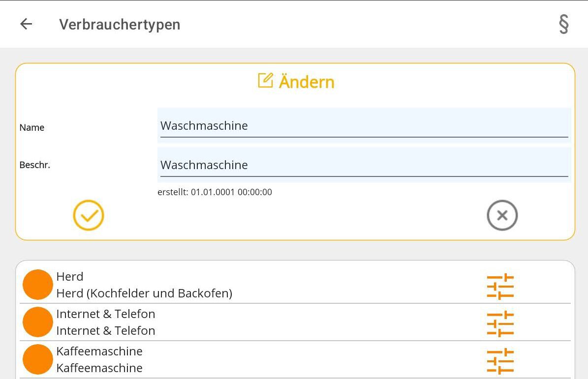Viewport: 588px width, 379px height.
Task: Click the edit pencil icon beside Ändern
Action: (x=265, y=81)
